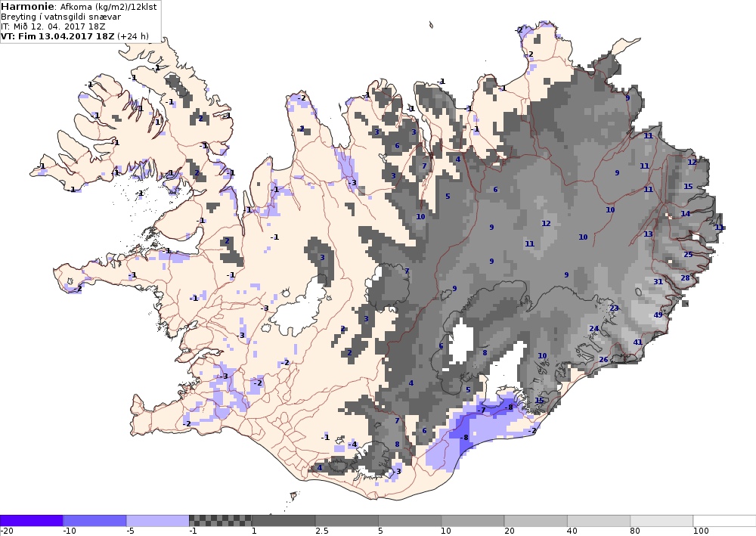756x536 pixels.
Task: Click the pale gray 40 to 80 legend swatch
Action: click(599, 521)
